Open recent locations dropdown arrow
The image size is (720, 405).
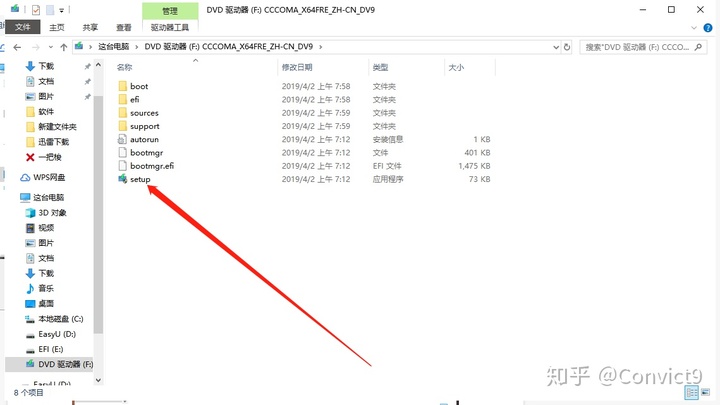pyautogui.click(x=51, y=47)
